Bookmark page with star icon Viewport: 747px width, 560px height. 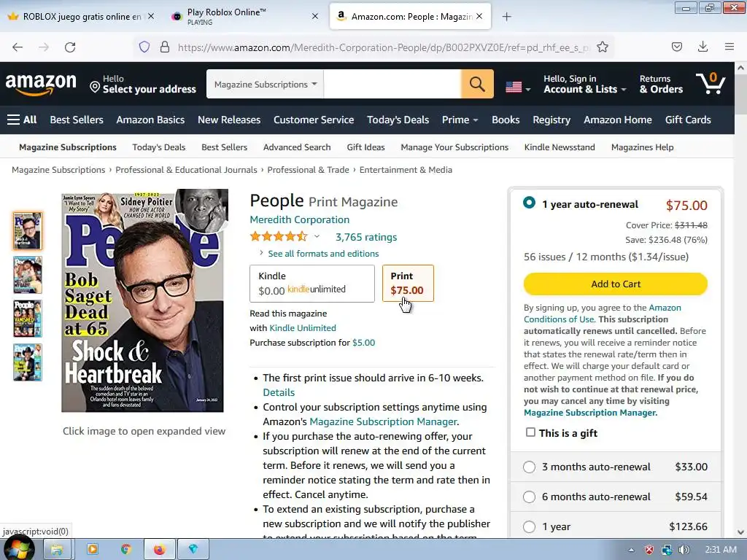(603, 47)
